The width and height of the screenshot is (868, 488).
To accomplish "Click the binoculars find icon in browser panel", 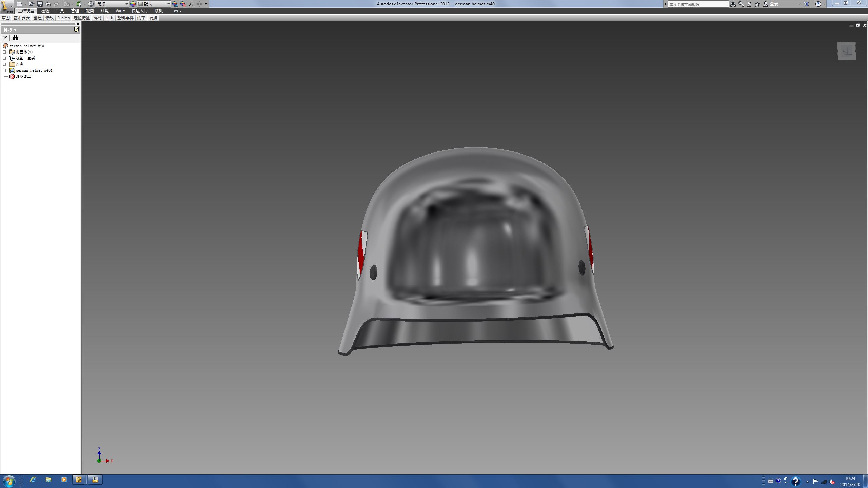I will point(15,38).
